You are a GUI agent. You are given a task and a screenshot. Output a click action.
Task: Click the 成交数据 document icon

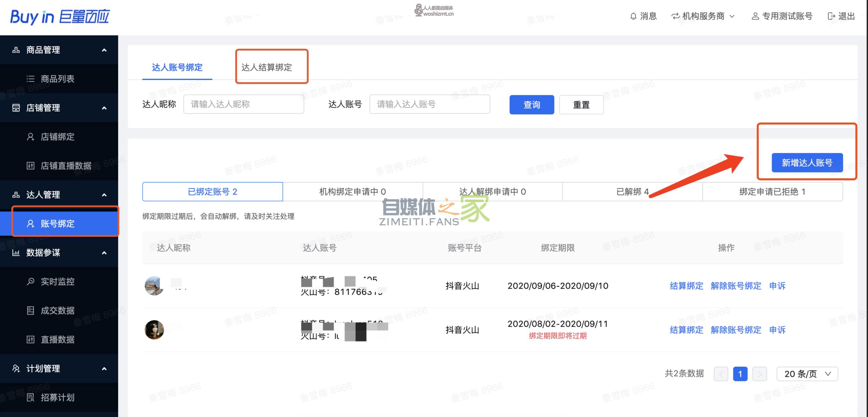(30, 310)
